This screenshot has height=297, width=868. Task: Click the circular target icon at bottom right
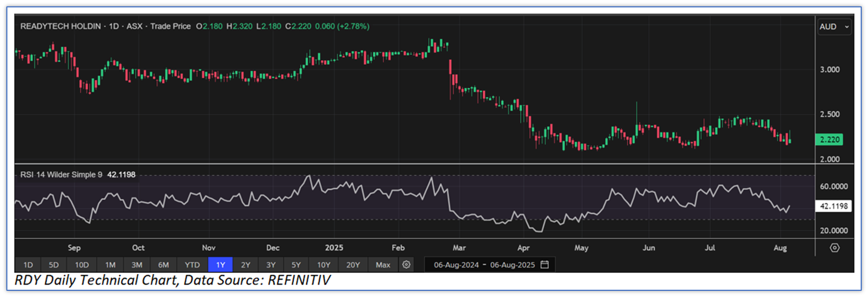[835, 248]
